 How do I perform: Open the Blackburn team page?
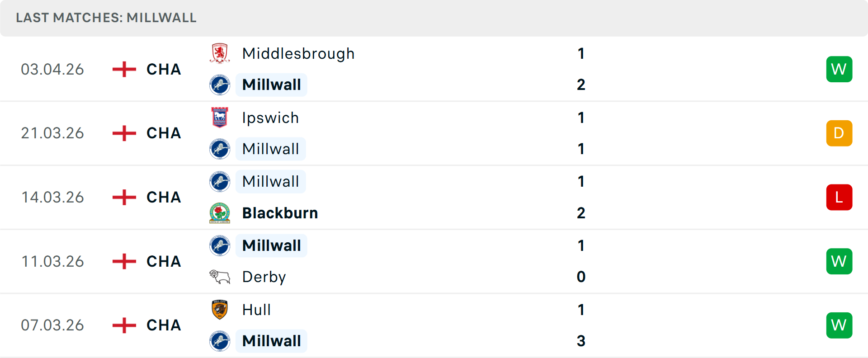click(x=279, y=213)
